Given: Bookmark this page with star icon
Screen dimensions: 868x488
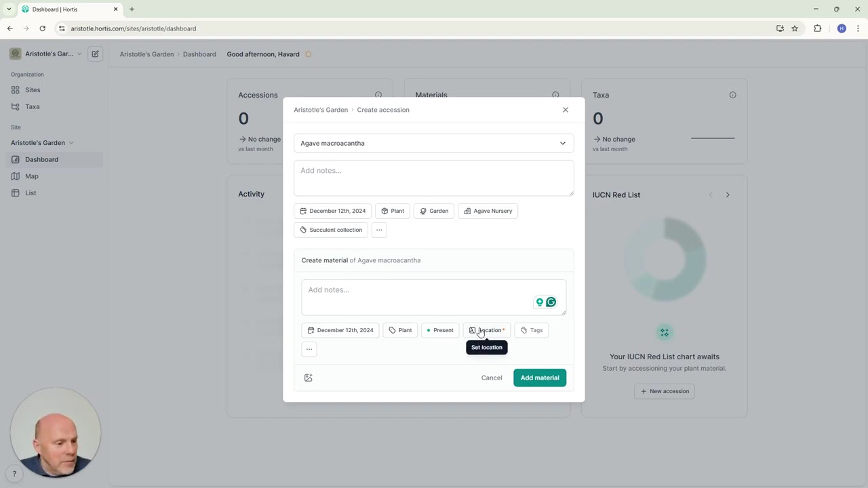Looking at the screenshot, I should click(x=795, y=28).
